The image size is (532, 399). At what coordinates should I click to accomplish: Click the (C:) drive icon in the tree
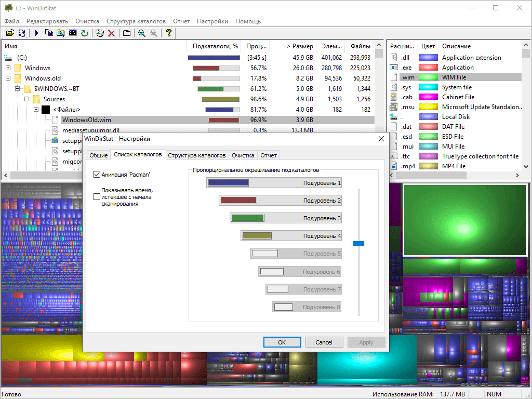coord(8,57)
